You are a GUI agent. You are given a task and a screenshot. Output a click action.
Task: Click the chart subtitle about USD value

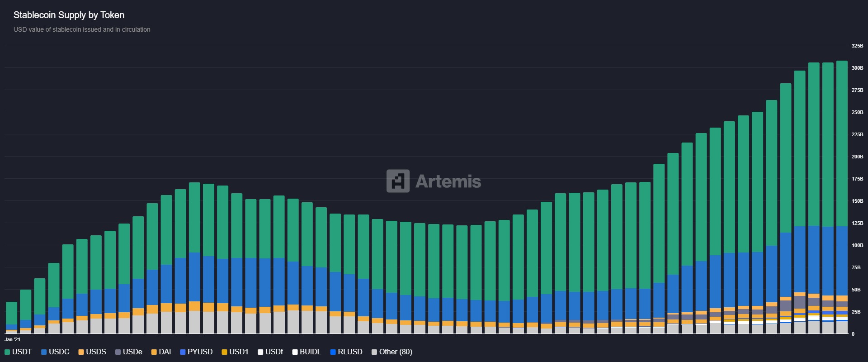(x=82, y=29)
